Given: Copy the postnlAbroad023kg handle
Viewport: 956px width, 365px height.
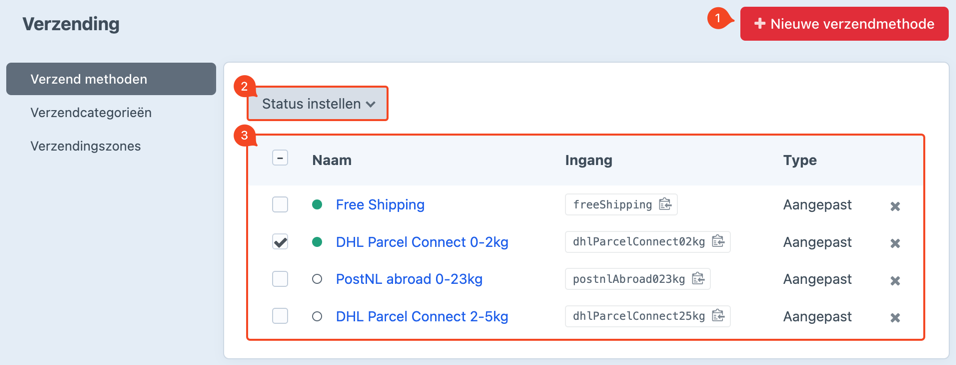Looking at the screenshot, I should (x=697, y=279).
